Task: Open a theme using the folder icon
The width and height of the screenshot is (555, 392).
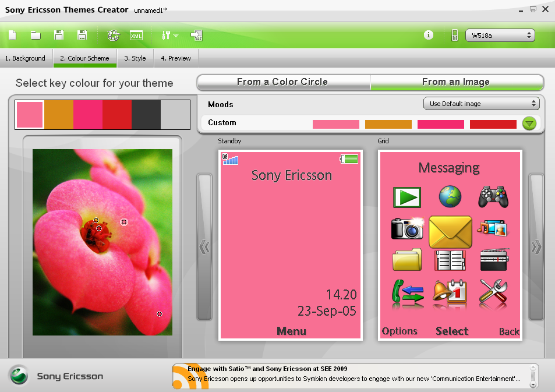Action: point(36,36)
